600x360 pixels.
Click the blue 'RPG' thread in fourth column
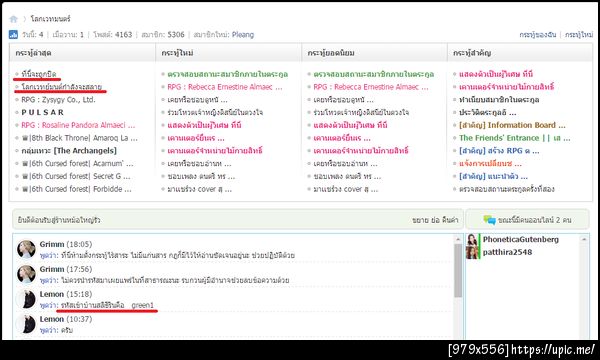(499, 151)
